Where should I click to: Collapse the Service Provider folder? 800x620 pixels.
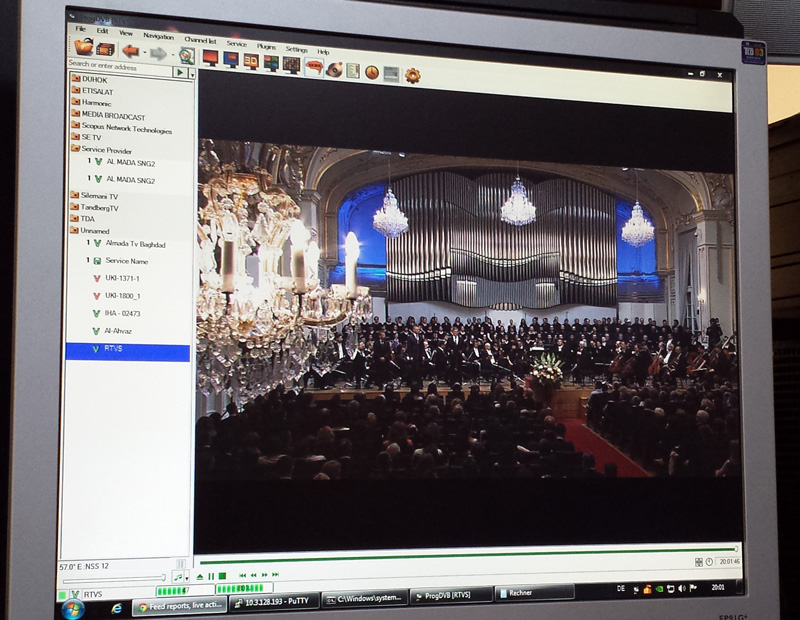tap(76, 150)
